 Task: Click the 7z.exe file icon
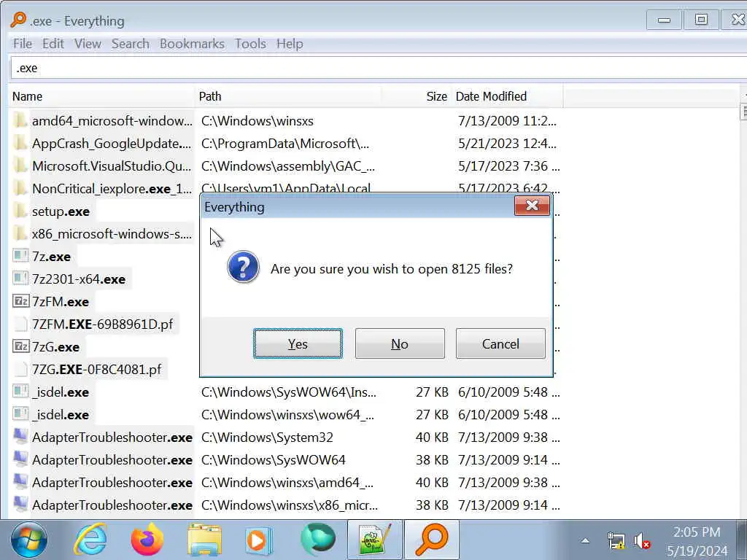pyautogui.click(x=20, y=256)
